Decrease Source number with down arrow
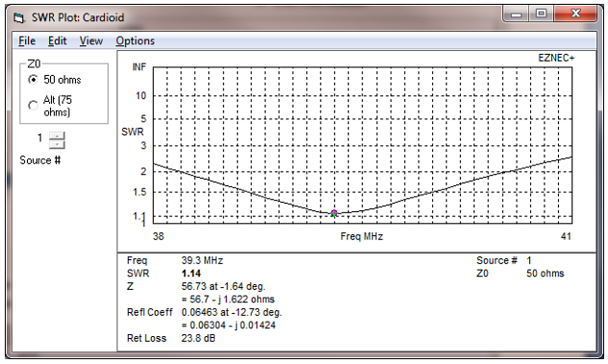This screenshot has width=608, height=364. coord(57,145)
